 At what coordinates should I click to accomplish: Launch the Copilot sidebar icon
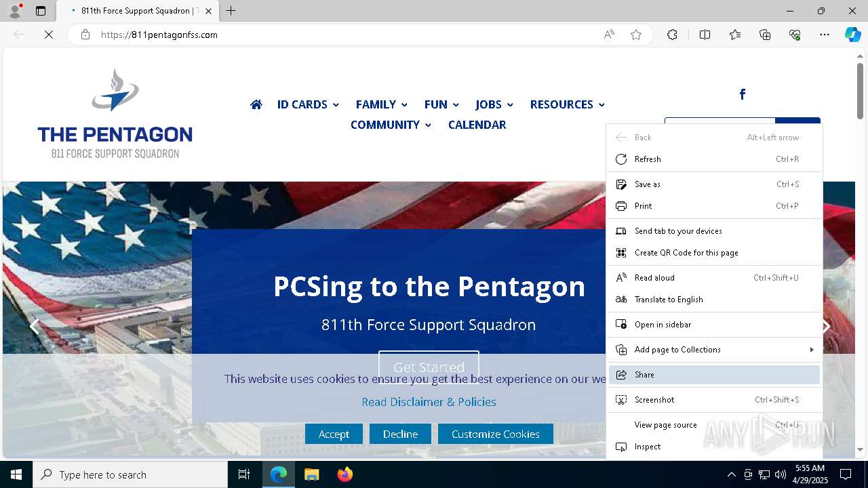(x=852, y=35)
